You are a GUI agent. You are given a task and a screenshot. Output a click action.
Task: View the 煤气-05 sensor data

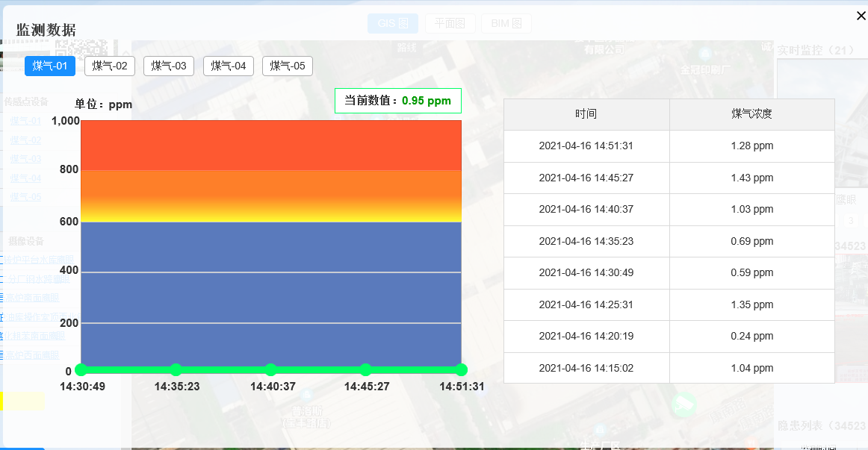coord(288,66)
